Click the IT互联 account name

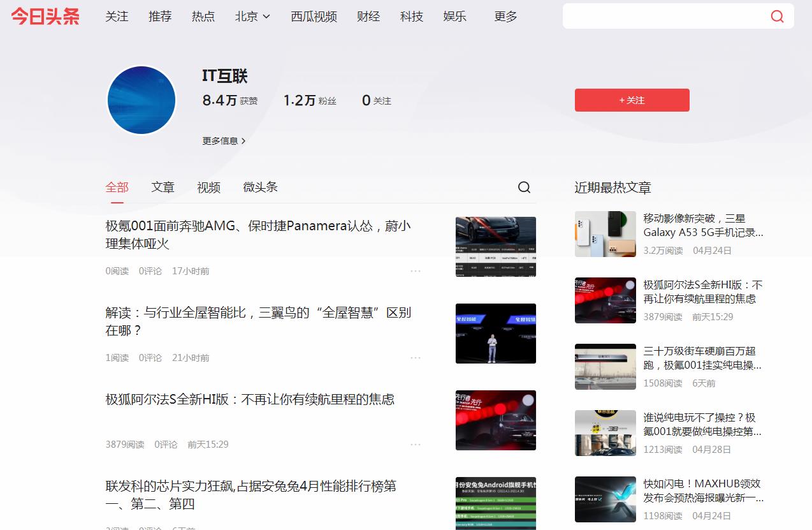click(x=224, y=76)
